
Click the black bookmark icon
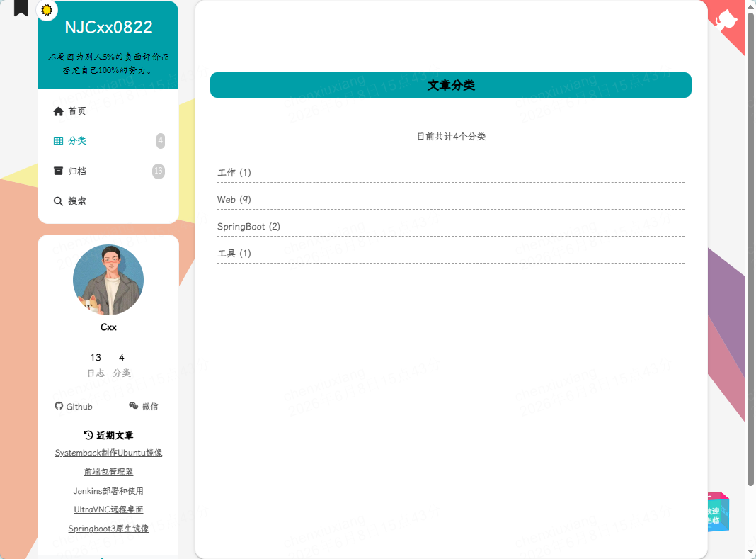tap(21, 8)
